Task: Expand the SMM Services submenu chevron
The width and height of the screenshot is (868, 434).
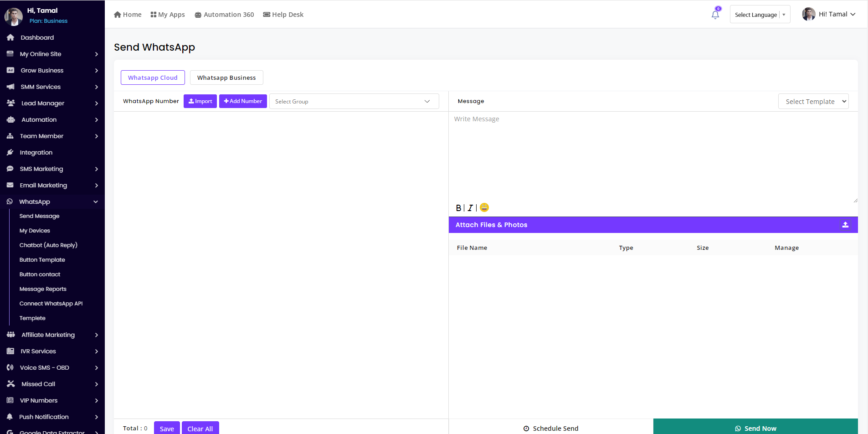Action: 97,87
